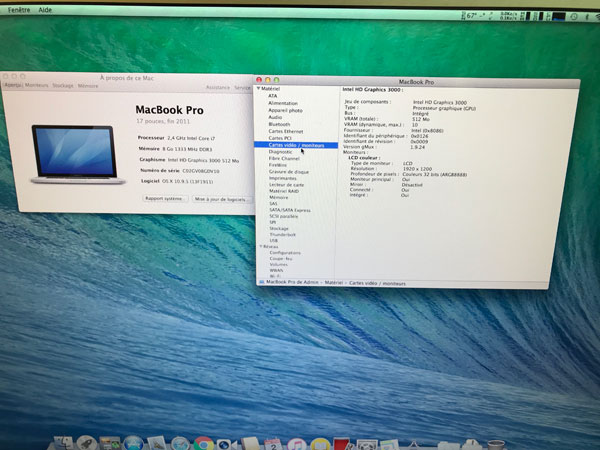Screen dimensions: 600x450
Task: Select USB in the sidebar
Action: pyautogui.click(x=274, y=241)
